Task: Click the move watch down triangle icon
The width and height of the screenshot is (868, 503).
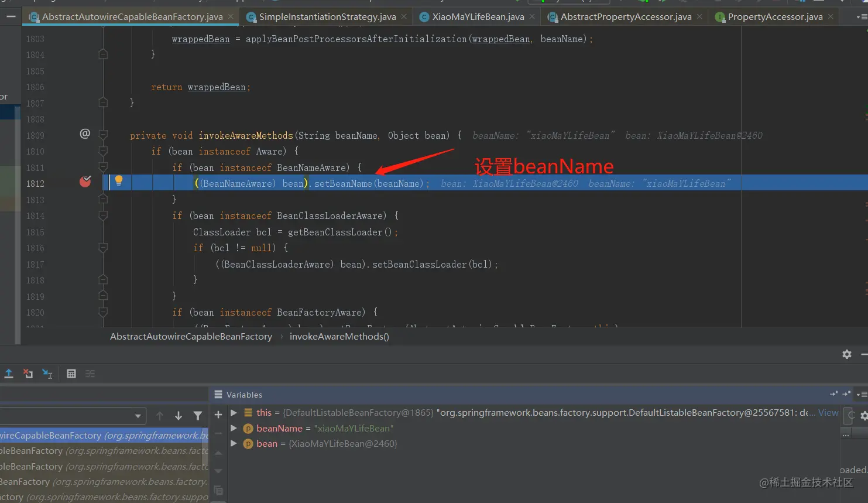Action: tap(218, 471)
